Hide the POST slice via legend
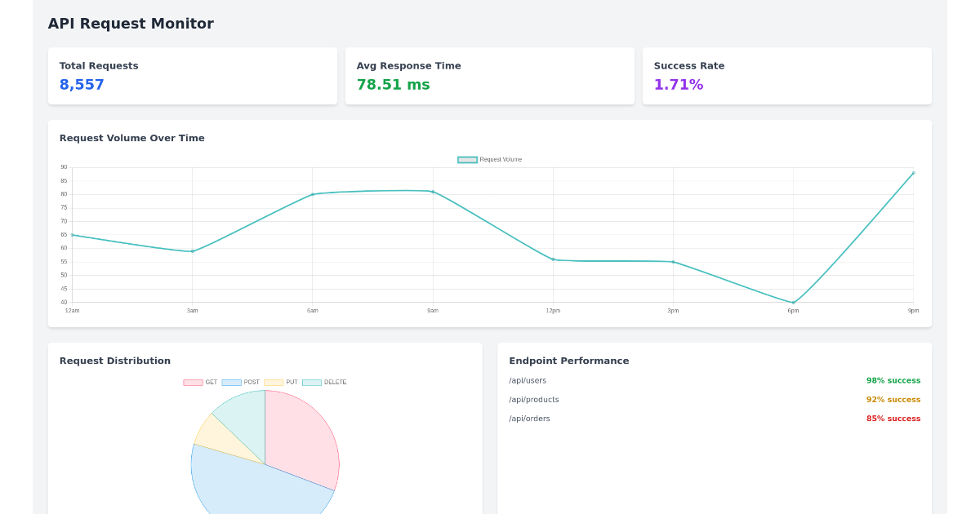This screenshot has width=980, height=514. point(234,382)
